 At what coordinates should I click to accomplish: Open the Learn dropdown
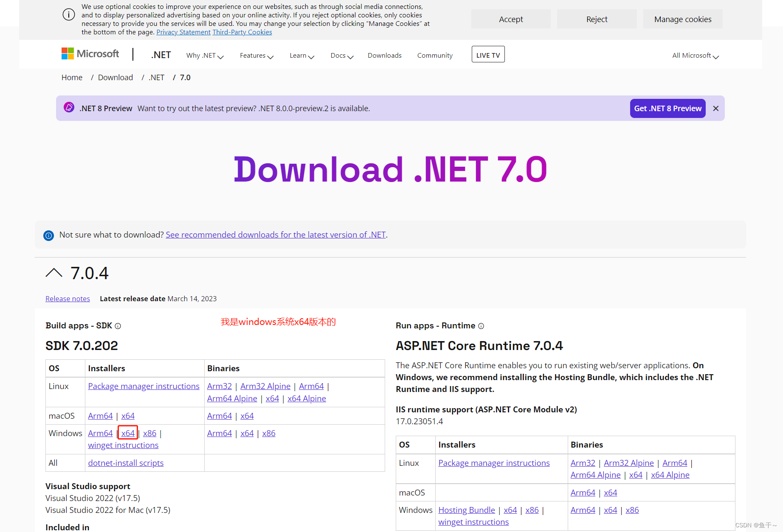[302, 56]
